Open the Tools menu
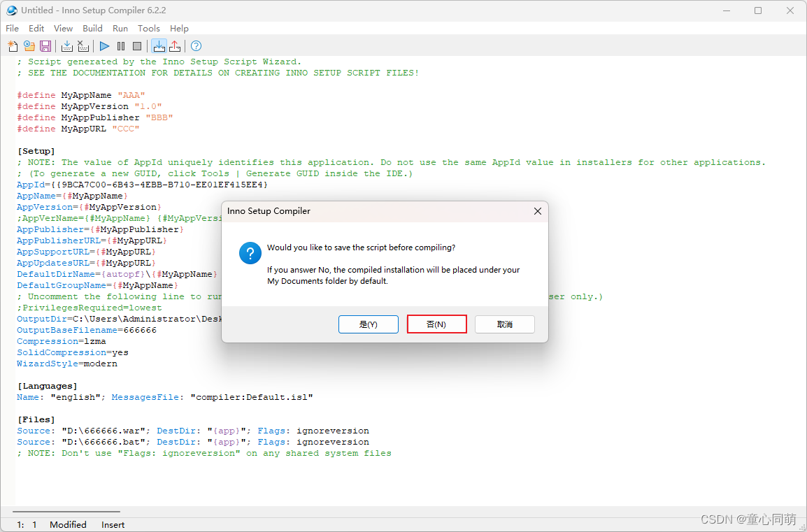The image size is (807, 532). pyautogui.click(x=149, y=28)
